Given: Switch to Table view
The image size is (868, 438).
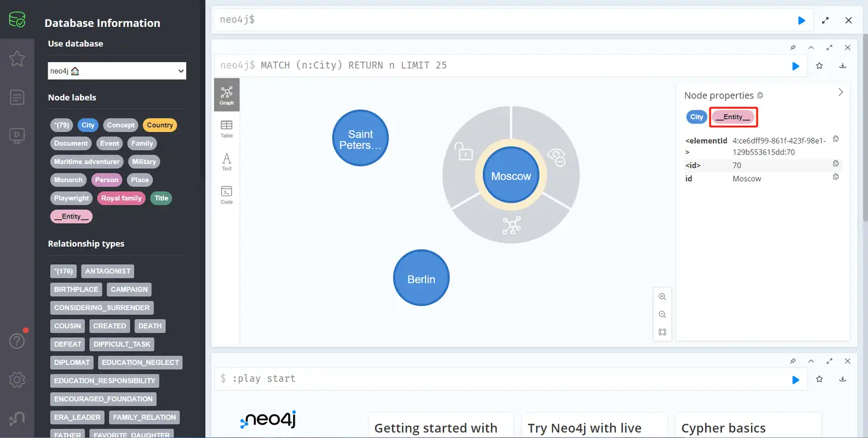Looking at the screenshot, I should point(227,129).
